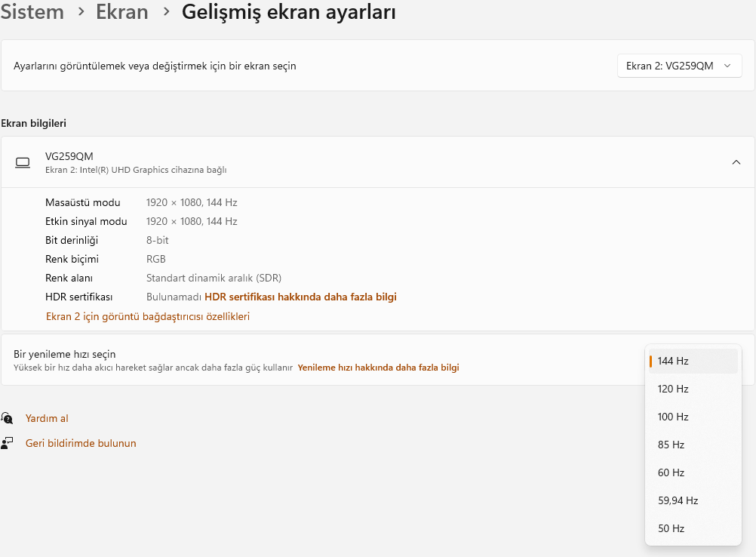This screenshot has width=756, height=557.
Task: Pick the 100 Hz option
Action: pos(693,417)
